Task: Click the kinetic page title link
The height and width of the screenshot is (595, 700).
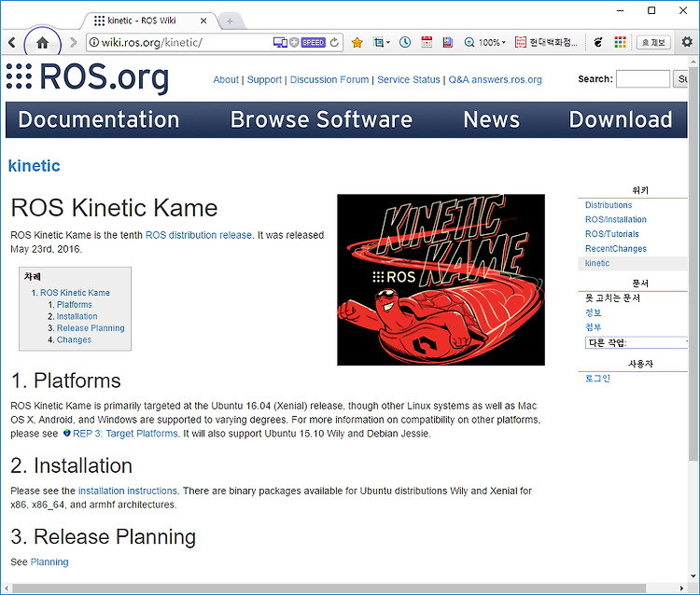Action: pyautogui.click(x=35, y=166)
